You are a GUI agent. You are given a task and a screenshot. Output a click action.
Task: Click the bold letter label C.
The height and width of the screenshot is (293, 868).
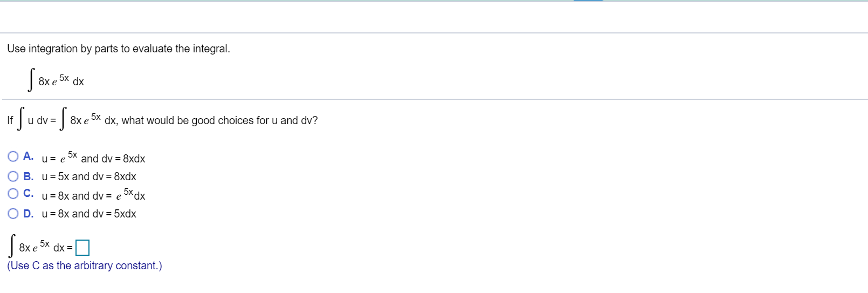[28, 194]
